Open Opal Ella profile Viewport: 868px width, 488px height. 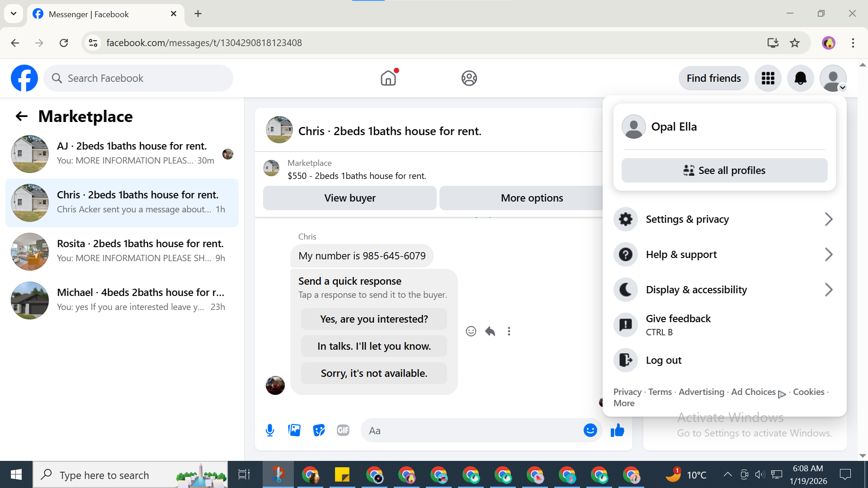[725, 127]
